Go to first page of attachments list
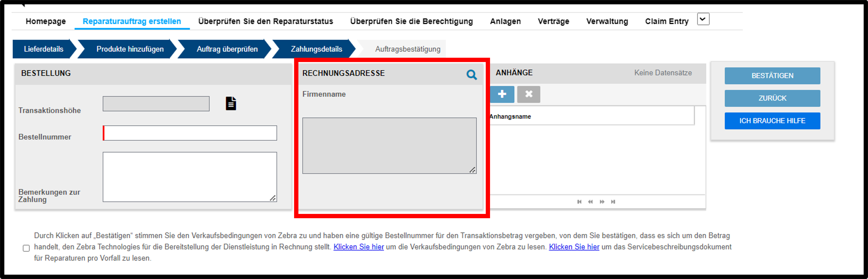 click(x=579, y=202)
